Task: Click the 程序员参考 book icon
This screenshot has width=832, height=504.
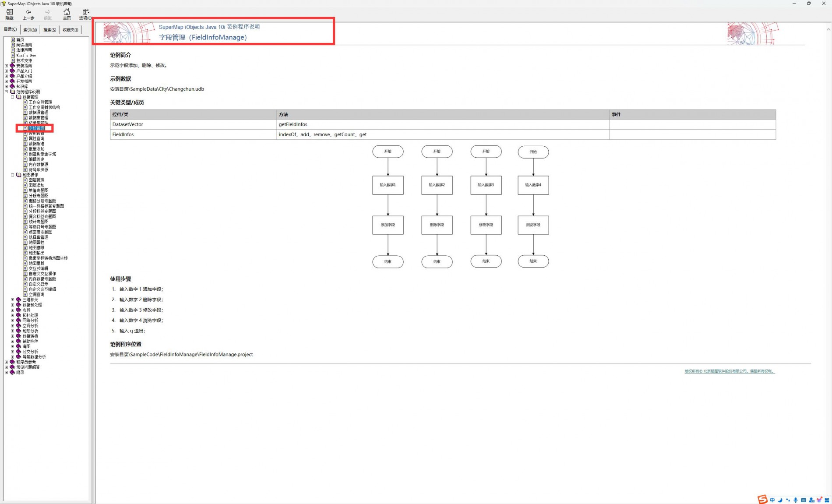Action: point(12,362)
